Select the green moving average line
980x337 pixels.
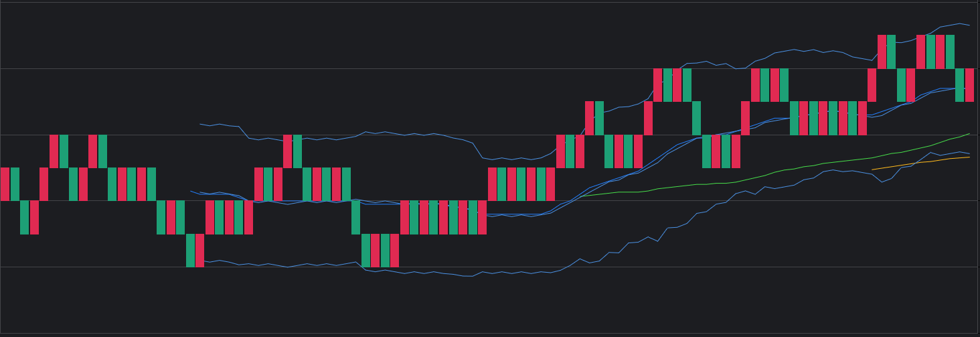click(777, 172)
